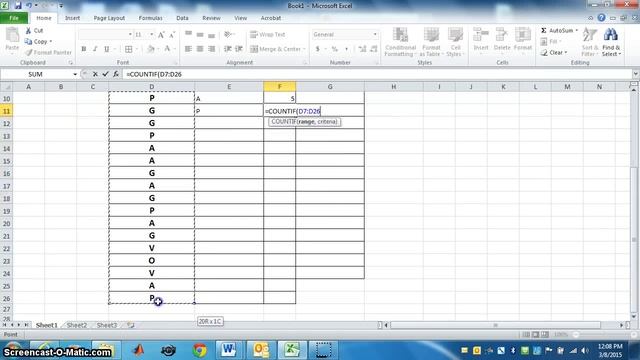Click the Borders icon
The width and height of the screenshot is (640, 360).
click(129, 49)
